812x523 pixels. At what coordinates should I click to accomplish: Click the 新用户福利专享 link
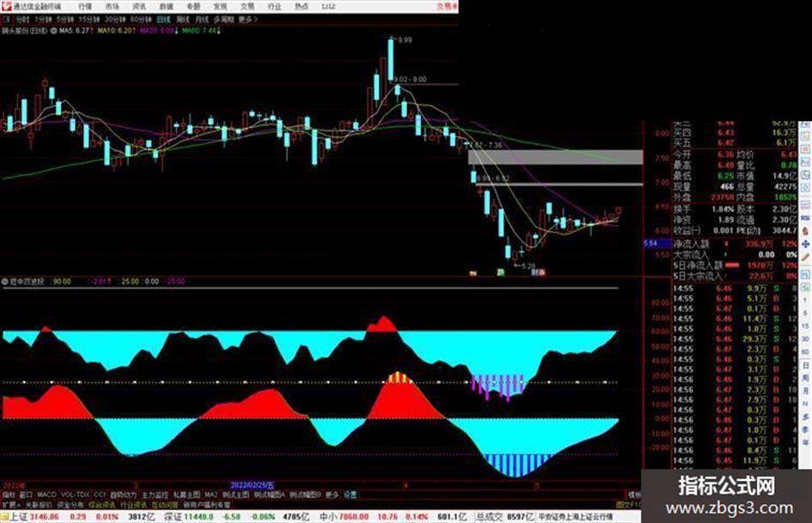[206, 504]
